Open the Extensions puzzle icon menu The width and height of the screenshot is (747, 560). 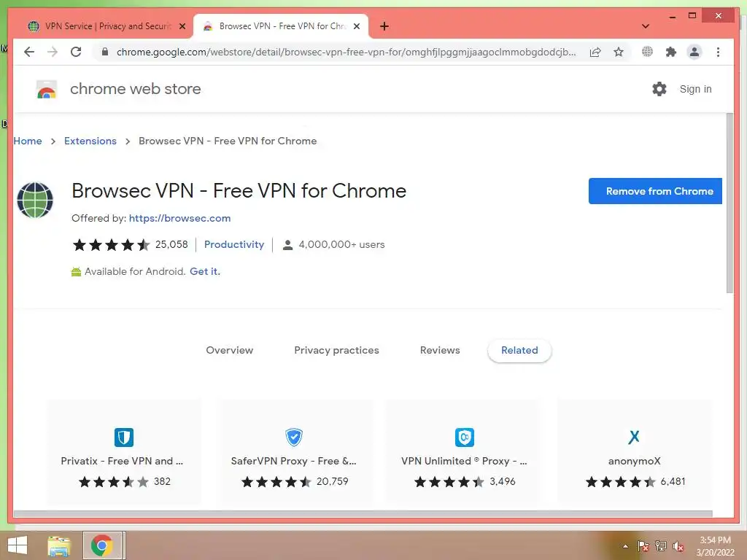(x=671, y=52)
